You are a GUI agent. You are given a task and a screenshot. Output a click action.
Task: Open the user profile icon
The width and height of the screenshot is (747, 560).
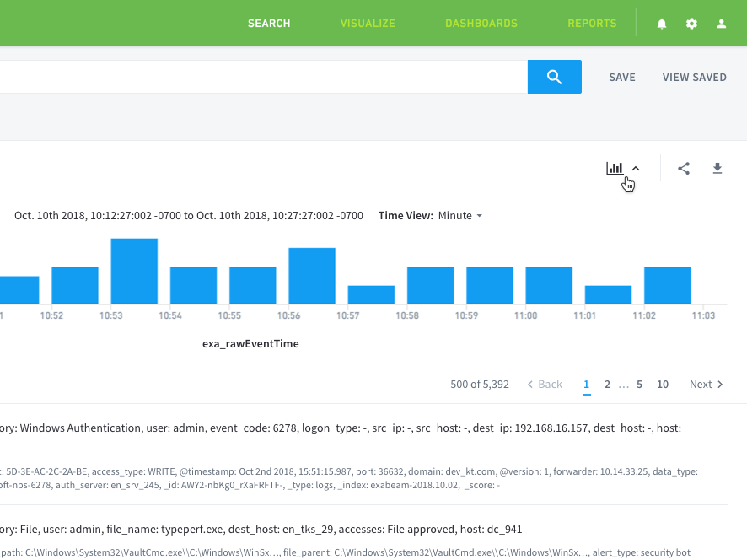pyautogui.click(x=721, y=24)
